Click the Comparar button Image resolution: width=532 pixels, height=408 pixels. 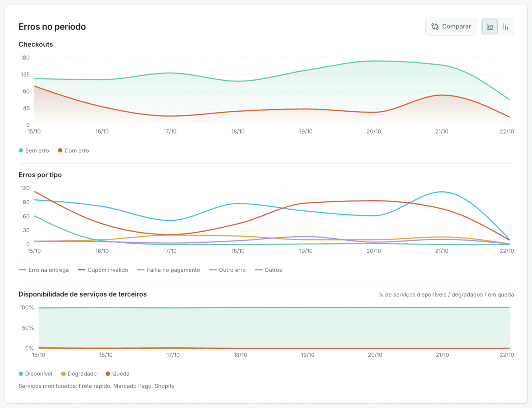click(x=451, y=26)
